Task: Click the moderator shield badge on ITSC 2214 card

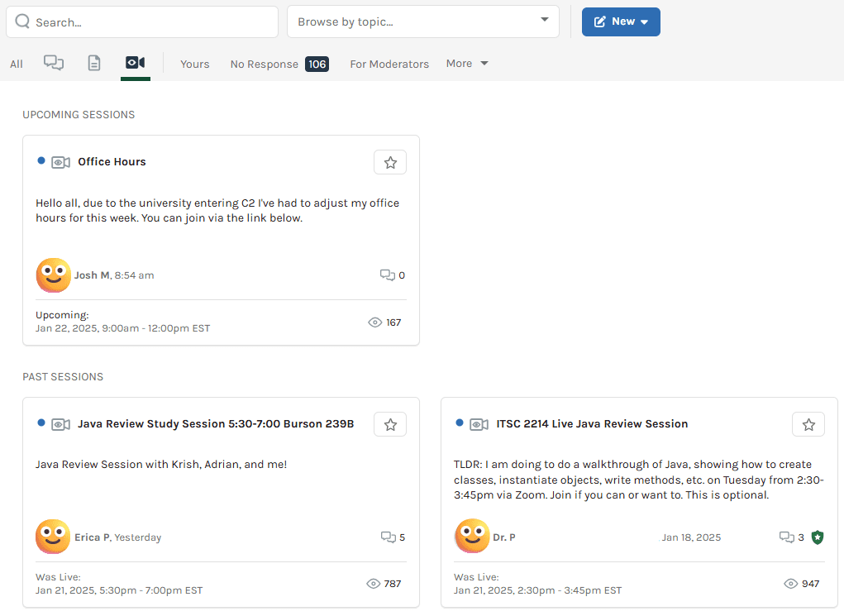Action: click(818, 537)
